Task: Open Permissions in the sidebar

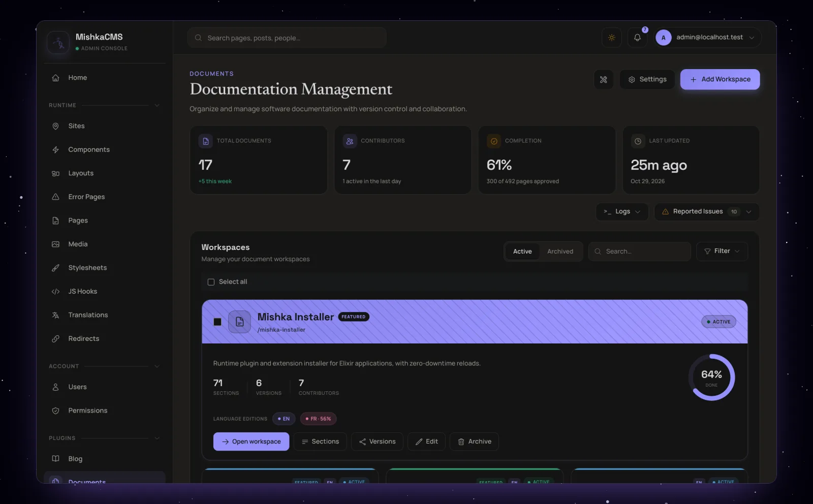Action: pyautogui.click(x=105, y=411)
